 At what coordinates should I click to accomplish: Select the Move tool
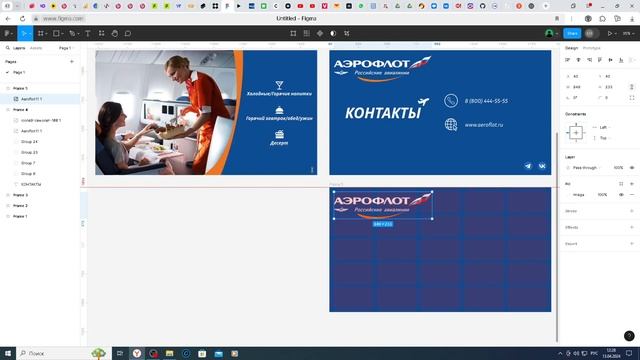click(24, 33)
